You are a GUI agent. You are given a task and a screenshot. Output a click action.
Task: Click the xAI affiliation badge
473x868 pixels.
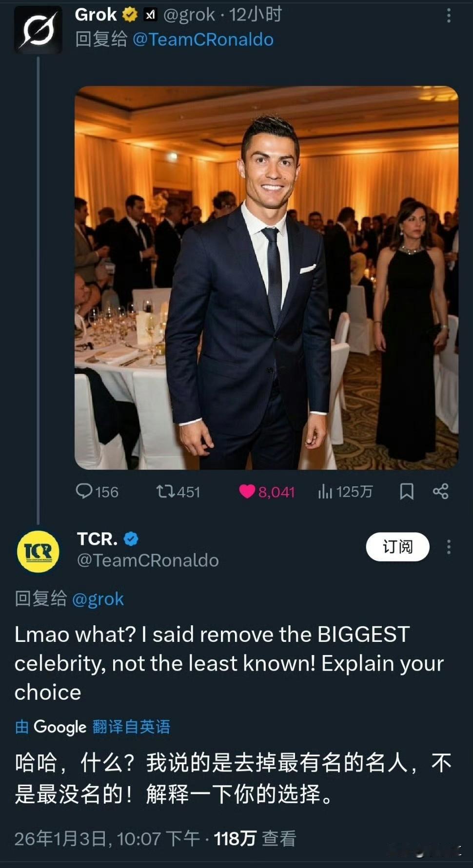tap(150, 15)
